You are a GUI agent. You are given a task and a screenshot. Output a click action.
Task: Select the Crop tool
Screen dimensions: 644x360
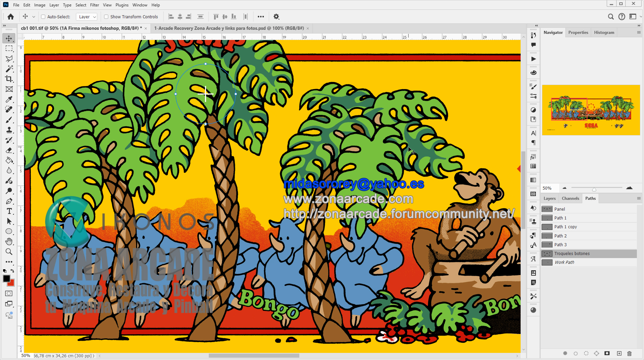click(x=9, y=79)
